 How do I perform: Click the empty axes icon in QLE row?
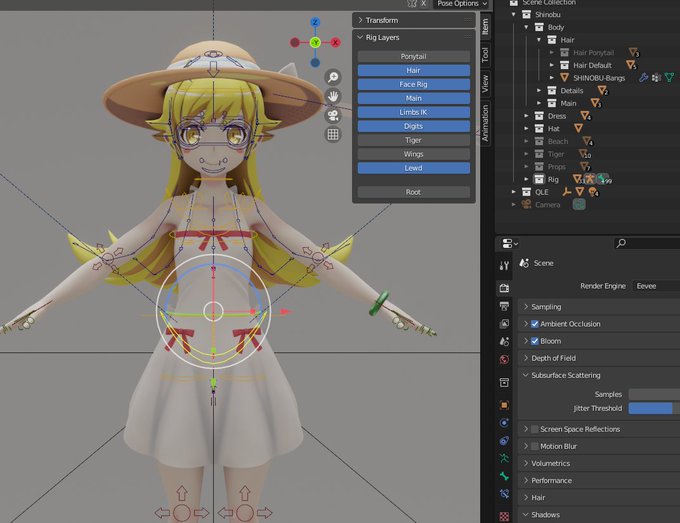point(567,191)
